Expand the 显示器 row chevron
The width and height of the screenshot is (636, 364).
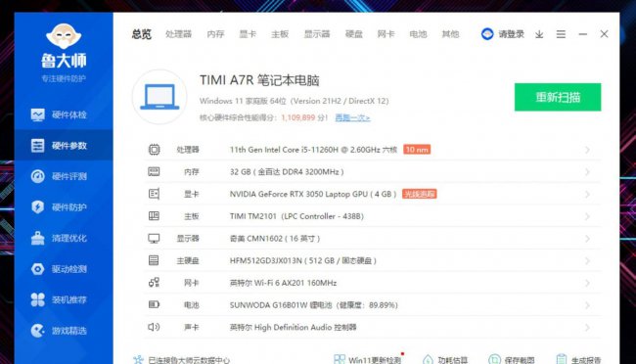tap(587, 239)
